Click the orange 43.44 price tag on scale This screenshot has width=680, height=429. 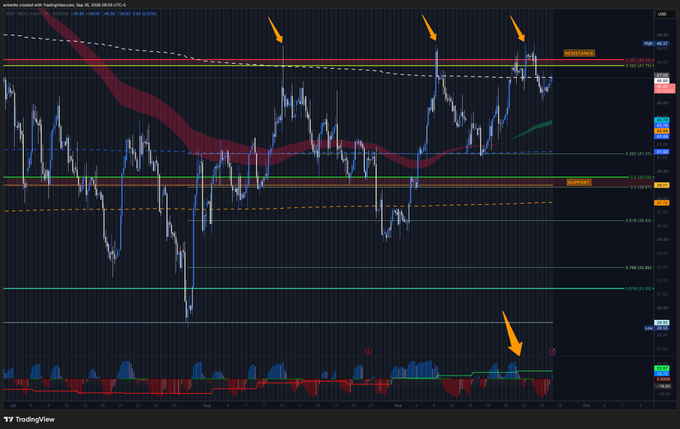(662, 131)
